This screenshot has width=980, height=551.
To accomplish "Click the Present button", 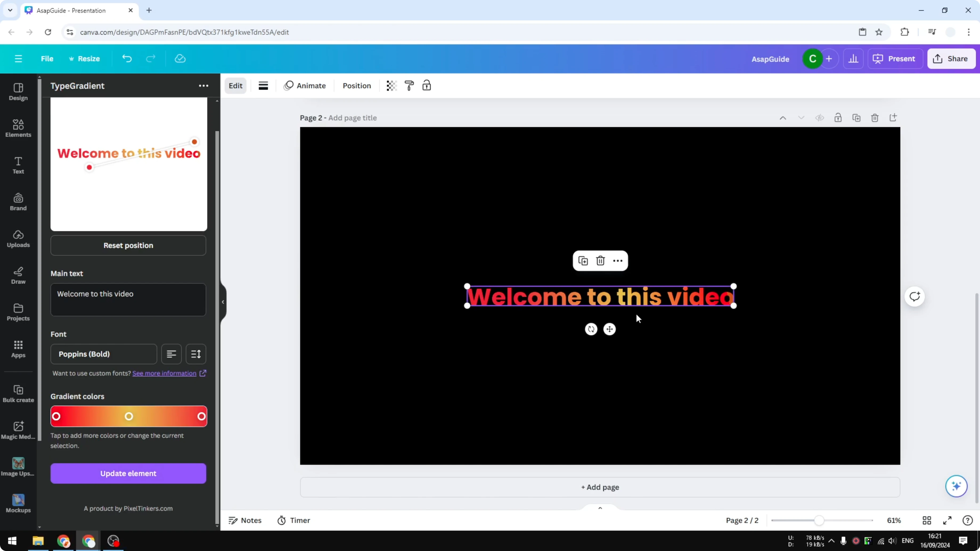I will click(x=895, y=59).
